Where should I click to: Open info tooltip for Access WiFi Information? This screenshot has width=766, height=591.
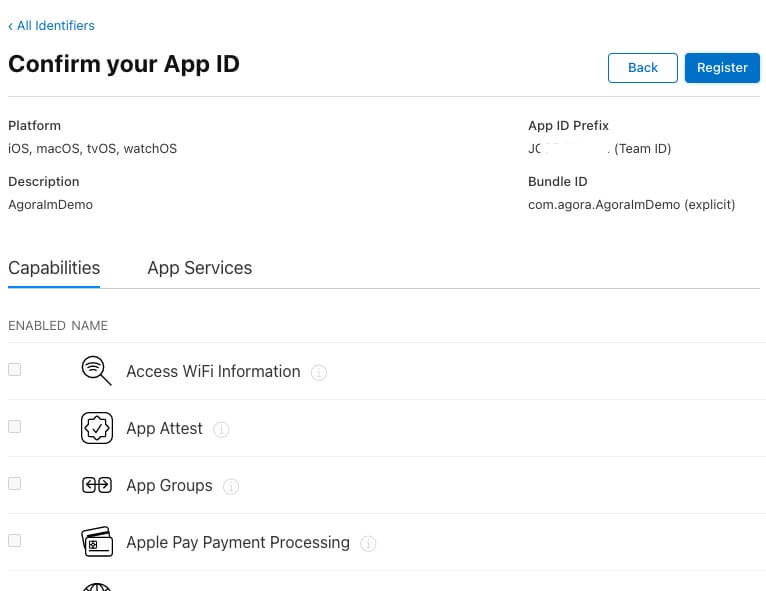319,372
